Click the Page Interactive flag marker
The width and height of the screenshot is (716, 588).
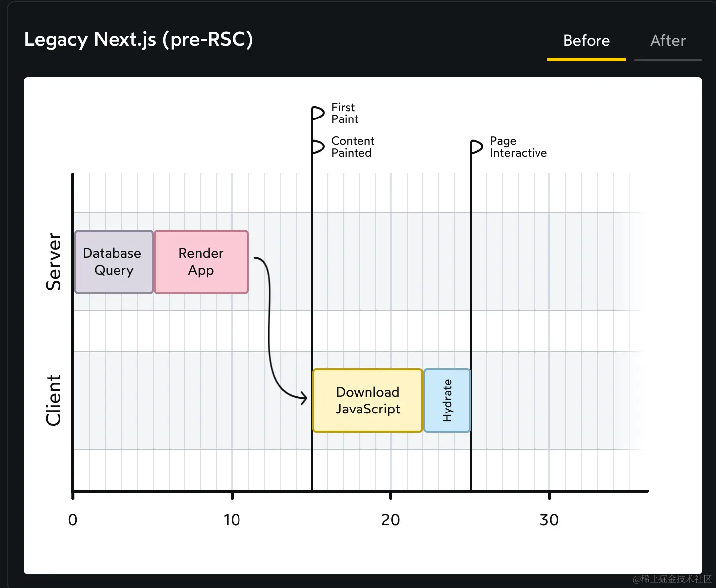coord(477,147)
